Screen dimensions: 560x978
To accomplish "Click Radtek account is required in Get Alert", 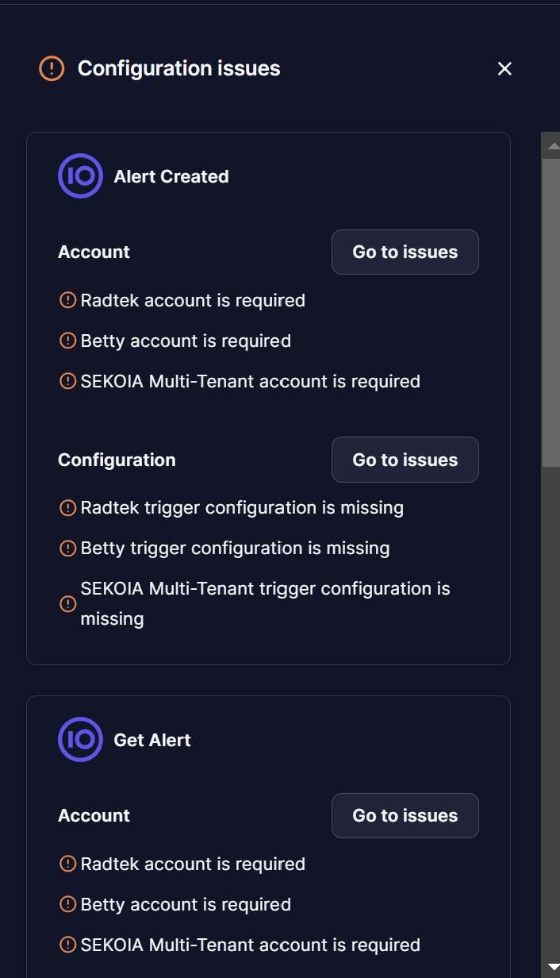I will coord(193,864).
